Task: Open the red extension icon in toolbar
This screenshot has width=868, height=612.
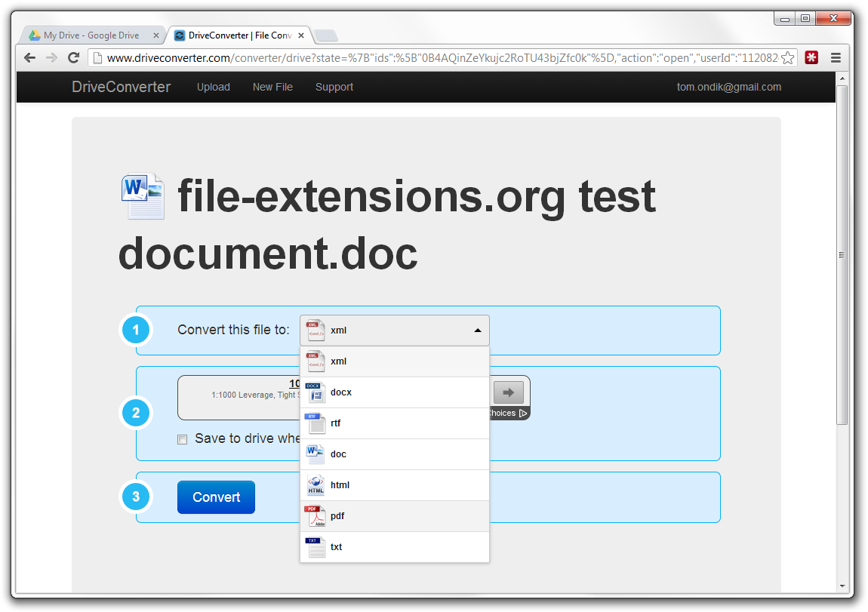Action: [x=811, y=57]
